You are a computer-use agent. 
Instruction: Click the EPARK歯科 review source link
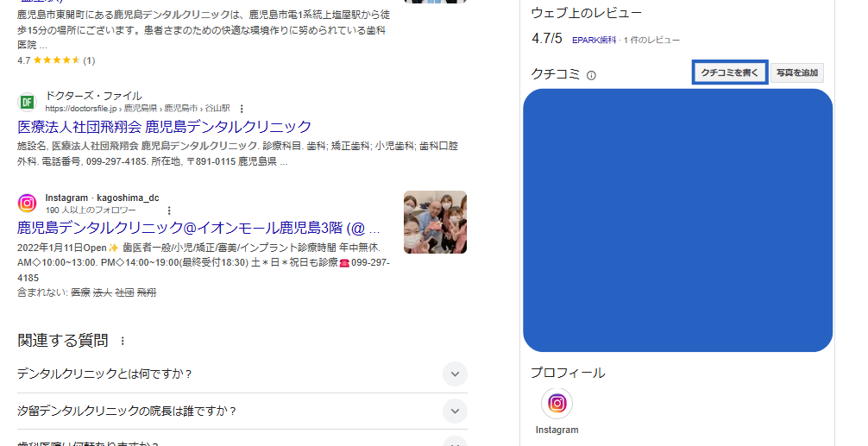coord(594,40)
